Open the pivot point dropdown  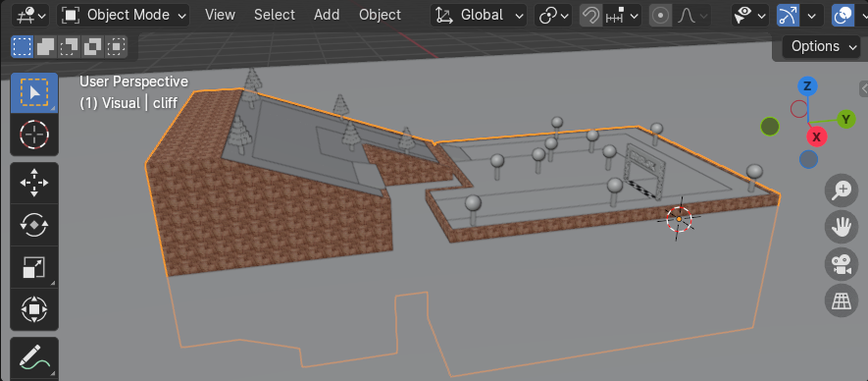coord(553,15)
